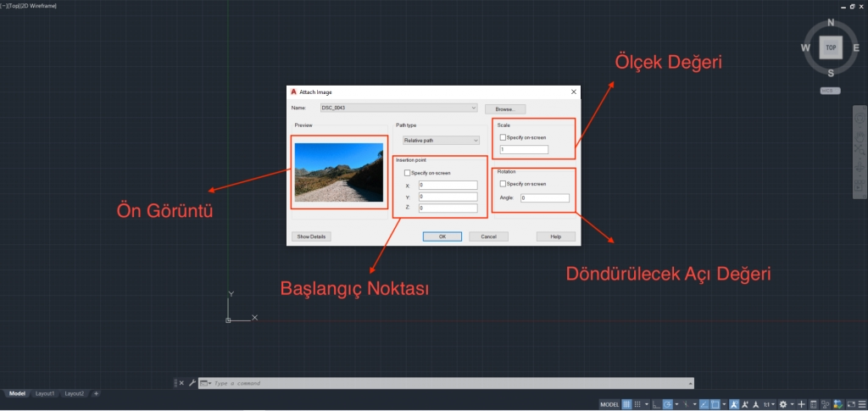Confirm with the OK button
This screenshot has width=868, height=411.
(442, 236)
